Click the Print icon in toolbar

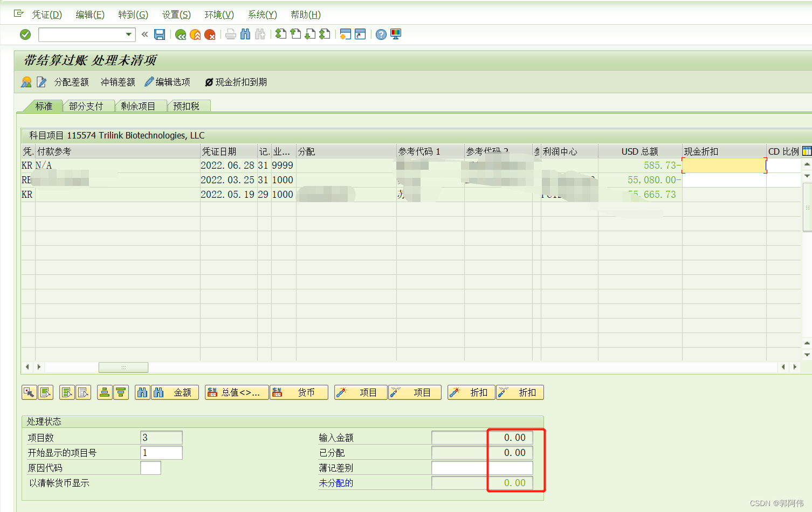pos(231,34)
